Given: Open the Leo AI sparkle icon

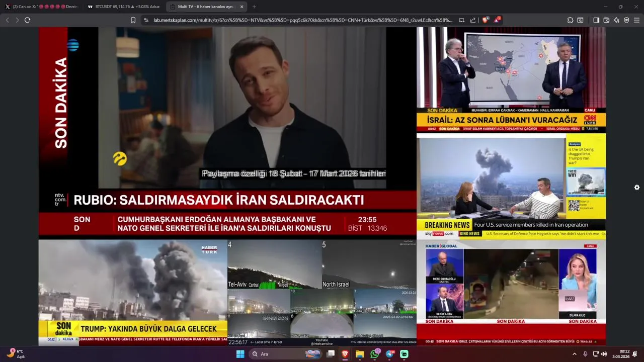Looking at the screenshot, I should click(616, 20).
